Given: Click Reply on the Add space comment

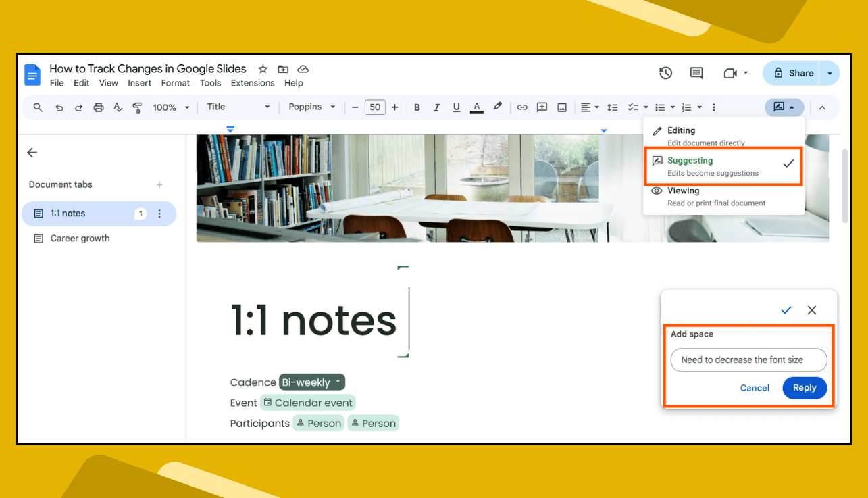Looking at the screenshot, I should (805, 388).
